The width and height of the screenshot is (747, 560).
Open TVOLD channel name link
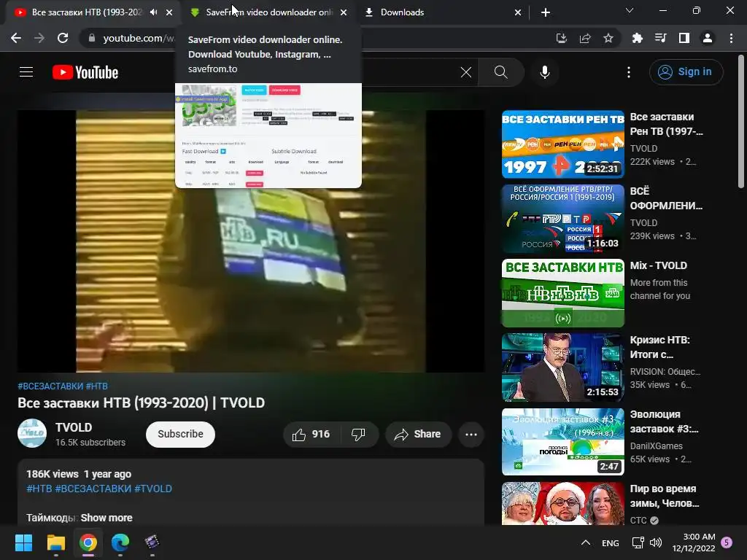click(74, 427)
